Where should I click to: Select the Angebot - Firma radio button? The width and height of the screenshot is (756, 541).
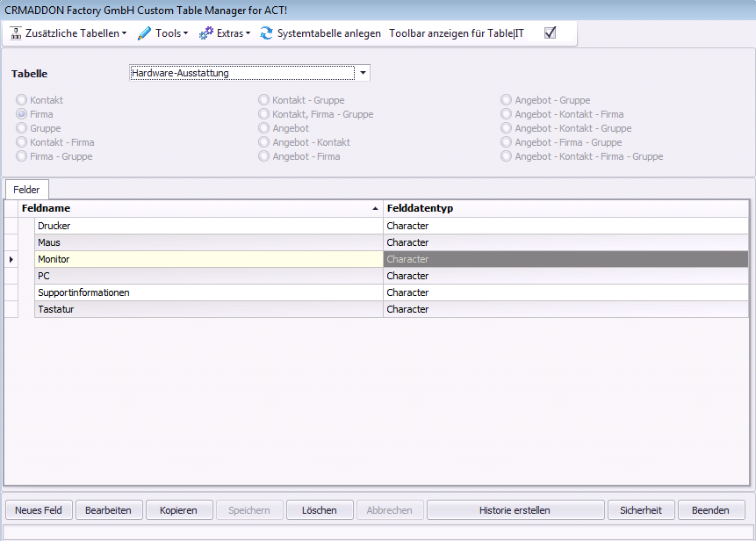pos(263,155)
